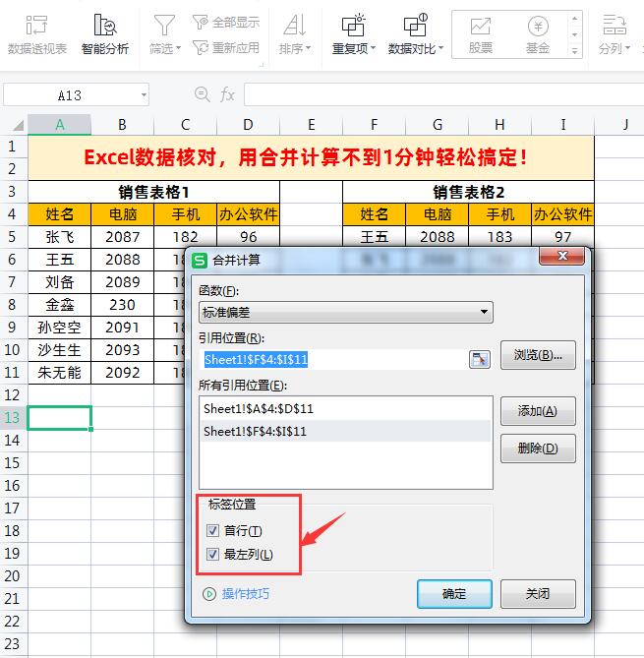Select row 13 header
This screenshot has width=644, height=658.
tap(13, 418)
